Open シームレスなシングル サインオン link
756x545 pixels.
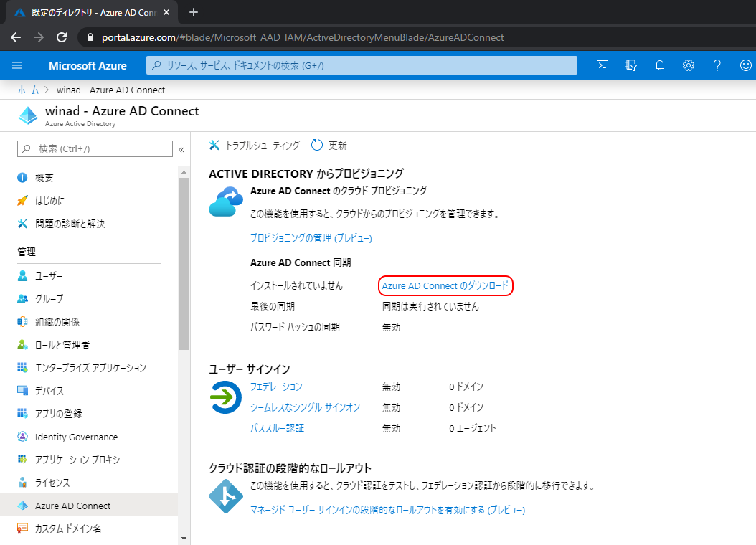[x=305, y=407]
